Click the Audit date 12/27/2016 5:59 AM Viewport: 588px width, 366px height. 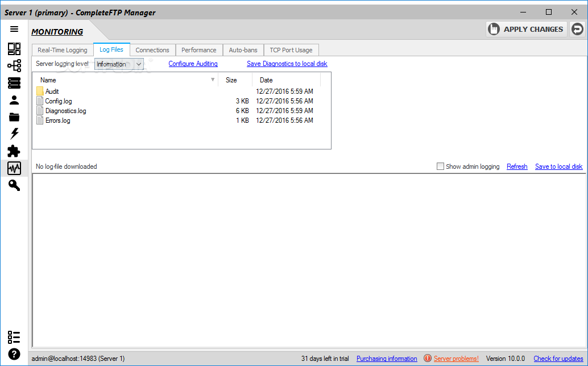coord(285,91)
